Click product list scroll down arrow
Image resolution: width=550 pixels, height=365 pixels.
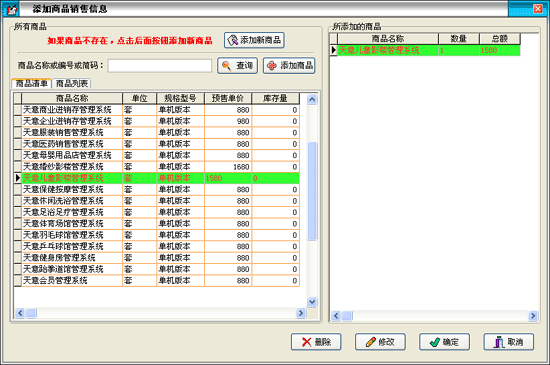tap(312, 302)
